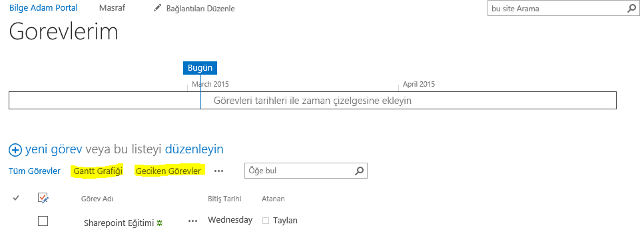The width and height of the screenshot is (644, 248).
Task: Go to the Masraf navigation link
Action: 112,8
